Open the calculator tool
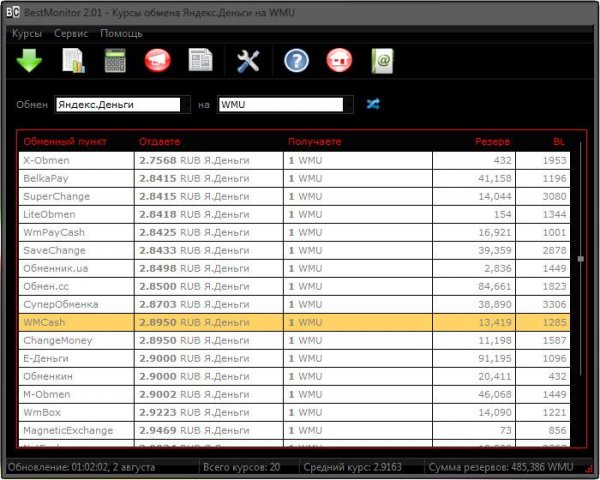Viewport: 600px width, 480px height. pos(115,60)
